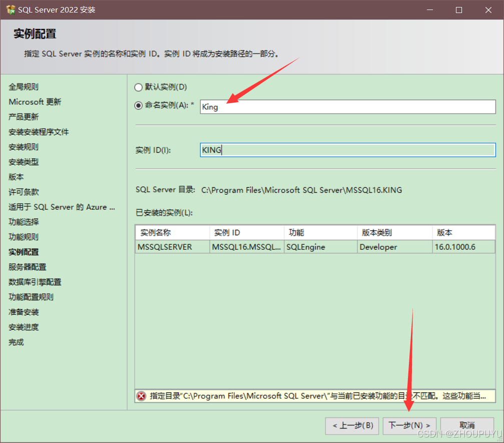The width and height of the screenshot is (504, 443).
Task: Click the Developer edition cell
Action: [395, 247]
